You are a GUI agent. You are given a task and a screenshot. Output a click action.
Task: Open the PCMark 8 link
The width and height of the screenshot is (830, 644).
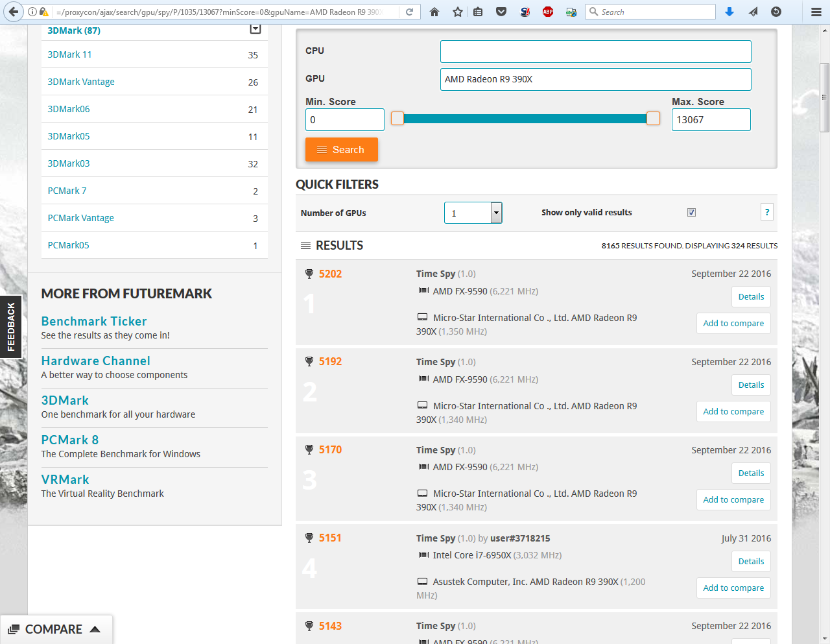[x=70, y=440]
